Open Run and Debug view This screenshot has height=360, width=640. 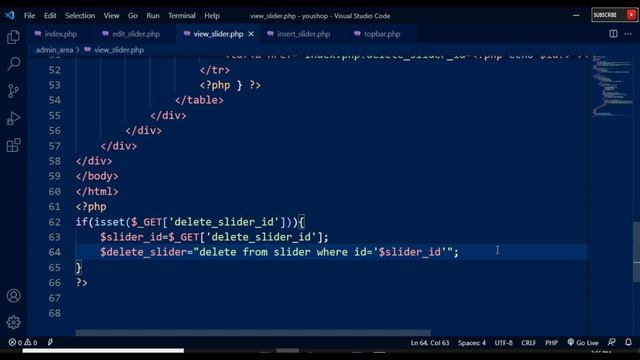tap(13, 118)
